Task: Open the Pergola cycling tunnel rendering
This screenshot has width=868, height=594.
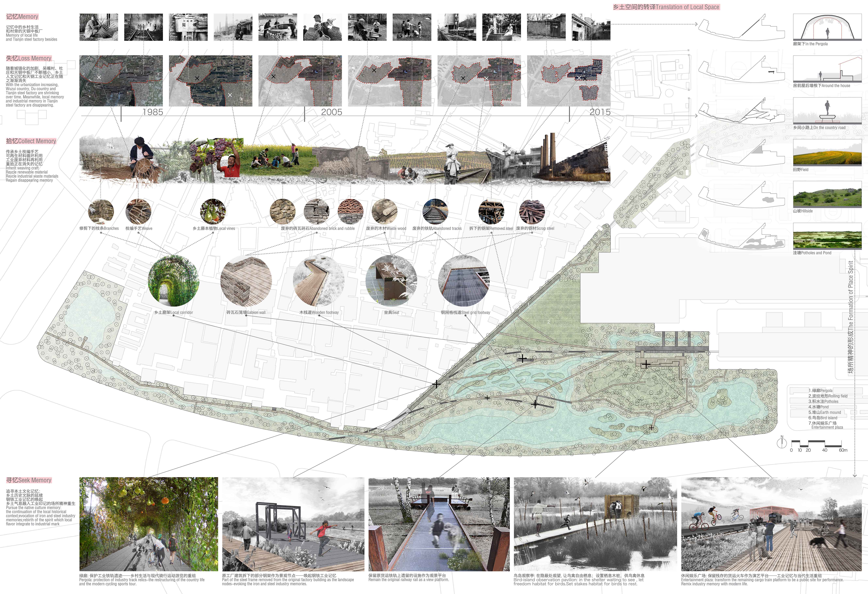Action: tap(149, 524)
